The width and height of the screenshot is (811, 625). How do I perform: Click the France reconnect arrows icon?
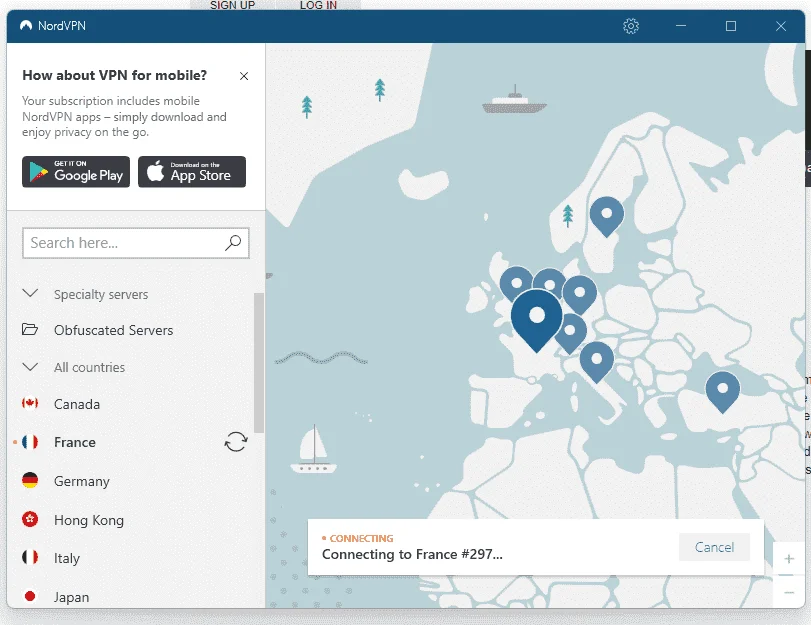point(236,442)
